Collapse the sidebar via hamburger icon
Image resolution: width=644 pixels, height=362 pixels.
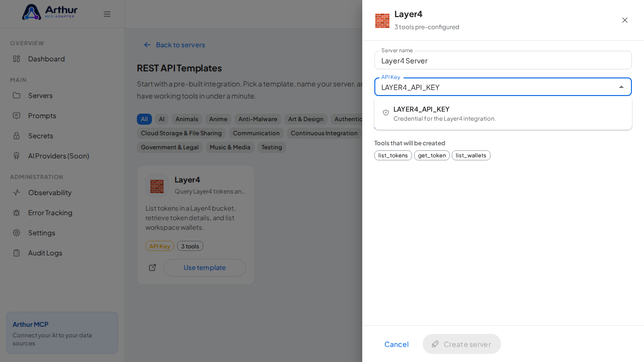(107, 14)
